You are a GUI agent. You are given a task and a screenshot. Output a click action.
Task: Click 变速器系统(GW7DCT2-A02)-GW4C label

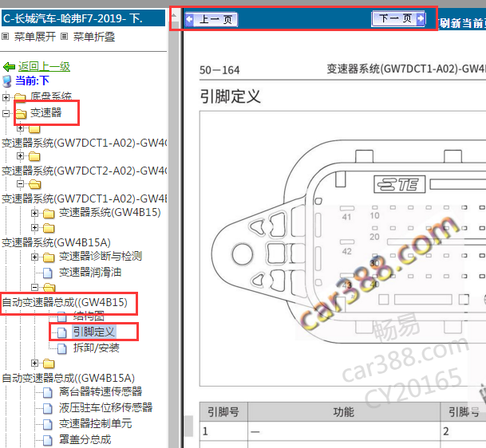(85, 171)
